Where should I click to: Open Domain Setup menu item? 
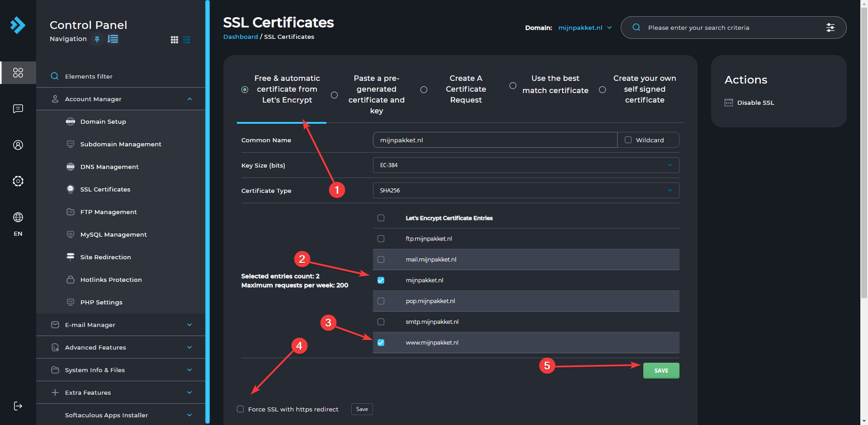pyautogui.click(x=103, y=121)
